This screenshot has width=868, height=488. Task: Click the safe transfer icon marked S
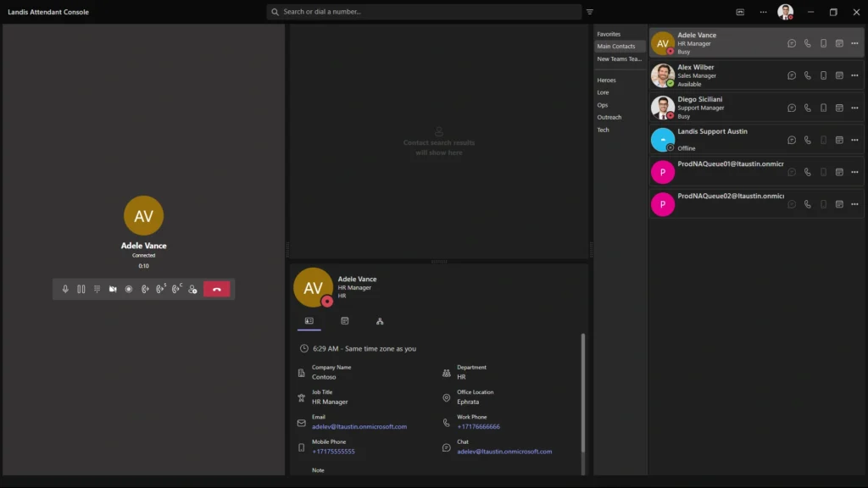[x=161, y=289]
